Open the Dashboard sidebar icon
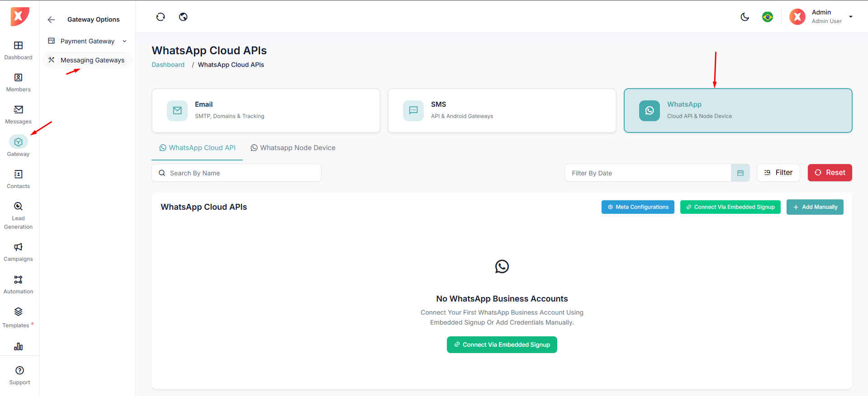The image size is (868, 396). (x=18, y=46)
